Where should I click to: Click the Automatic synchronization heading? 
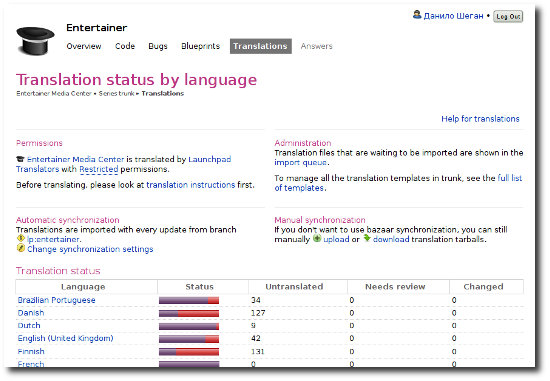pos(68,220)
